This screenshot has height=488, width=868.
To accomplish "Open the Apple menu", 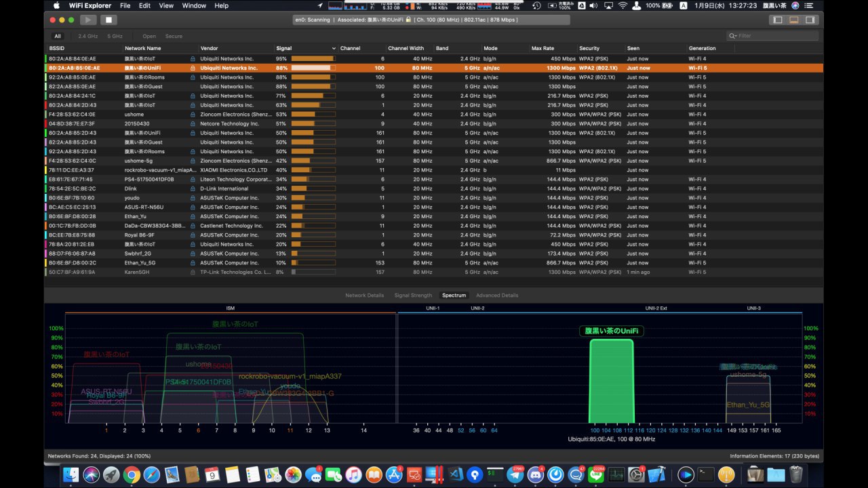I will tap(56, 5).
